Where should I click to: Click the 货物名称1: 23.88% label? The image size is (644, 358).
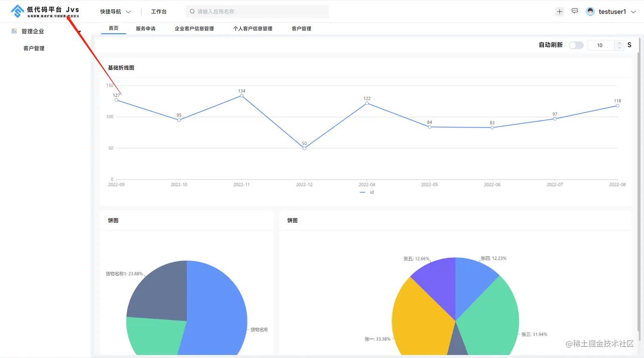tap(124, 274)
